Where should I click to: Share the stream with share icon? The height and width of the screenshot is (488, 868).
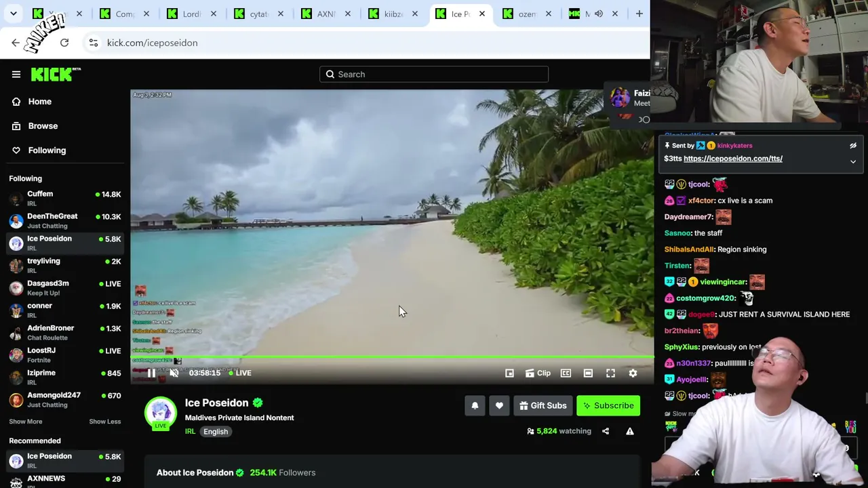[x=606, y=431]
